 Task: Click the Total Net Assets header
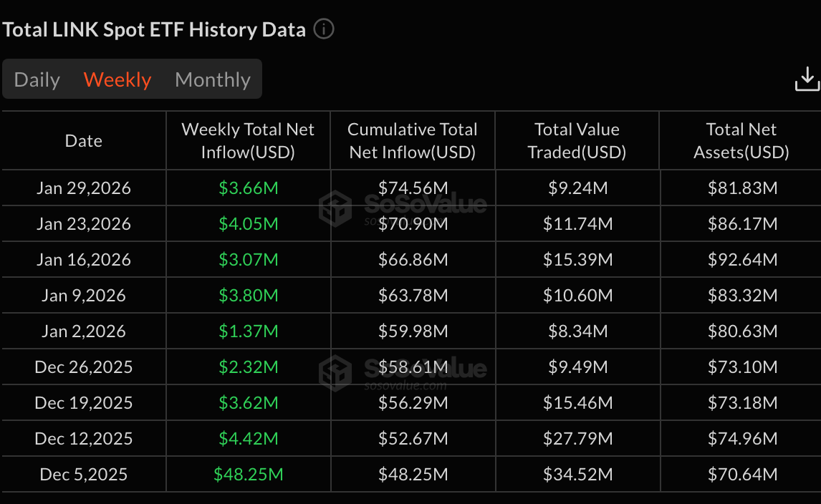tap(741, 141)
